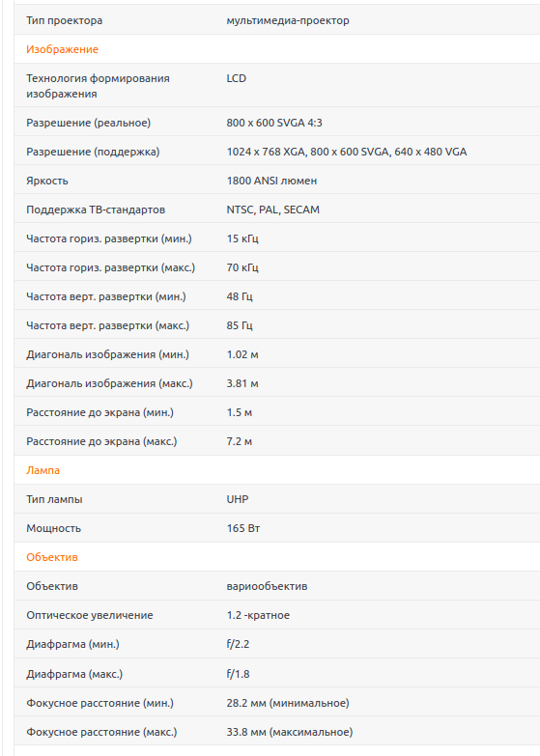The height and width of the screenshot is (756, 540).
Task: Click the Частота гориз. развертки (мин.) label
Action: click(109, 238)
